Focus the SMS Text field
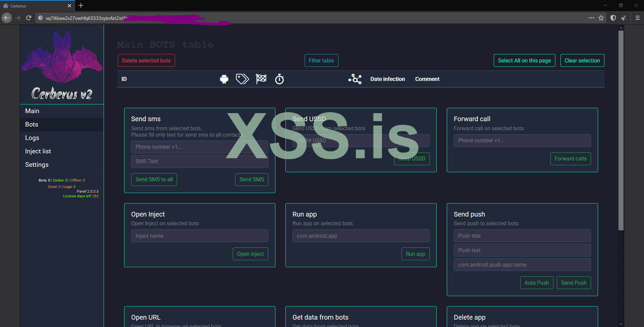Image resolution: width=644 pixels, height=327 pixels. (x=200, y=161)
